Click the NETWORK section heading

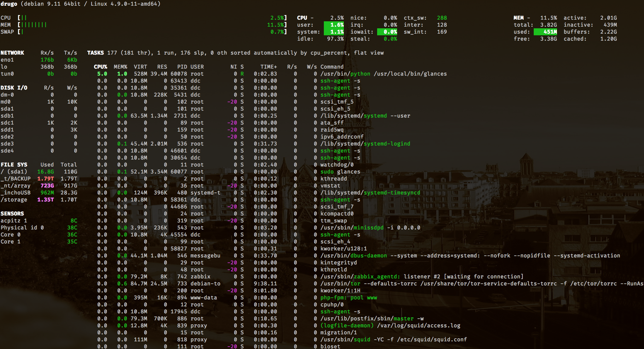12,53
